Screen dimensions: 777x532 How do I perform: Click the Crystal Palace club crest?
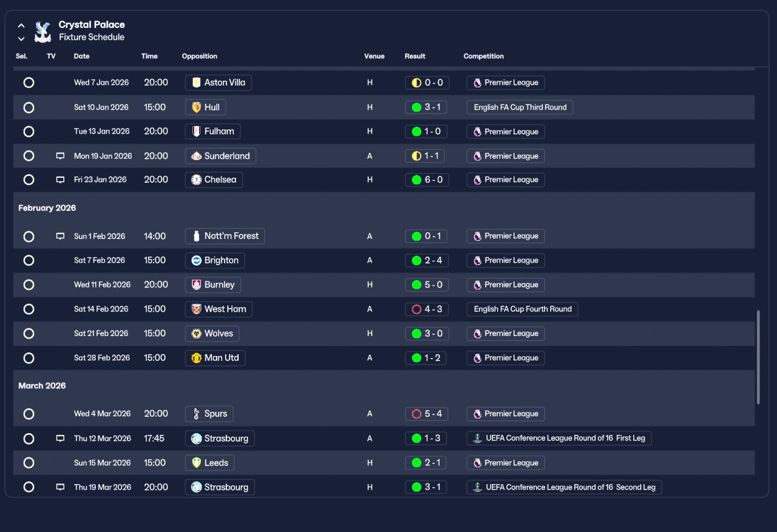[42, 32]
